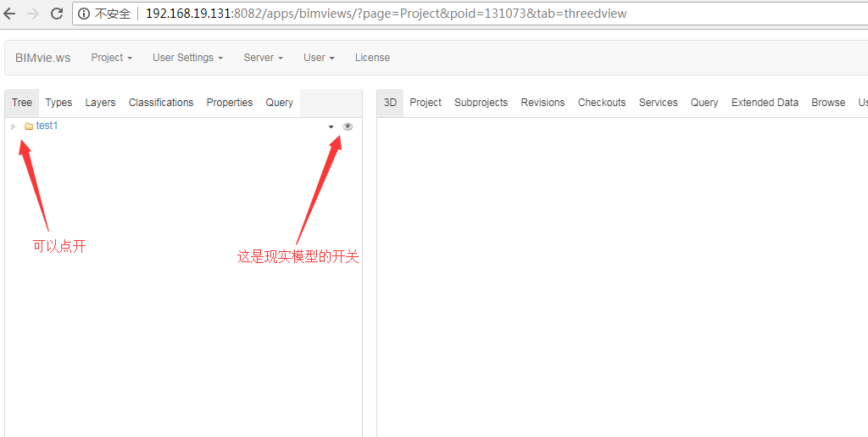Click the browser back arrow
The height and width of the screenshot is (437, 868).
coord(10,14)
